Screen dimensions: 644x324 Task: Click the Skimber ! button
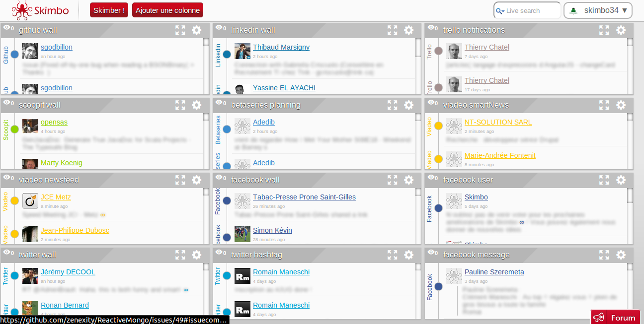109,10
